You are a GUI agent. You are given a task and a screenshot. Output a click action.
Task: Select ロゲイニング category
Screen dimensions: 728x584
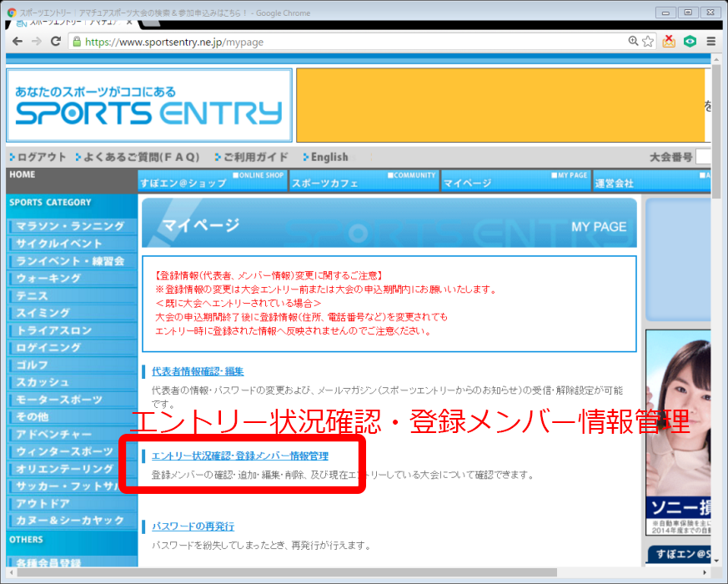73,348
